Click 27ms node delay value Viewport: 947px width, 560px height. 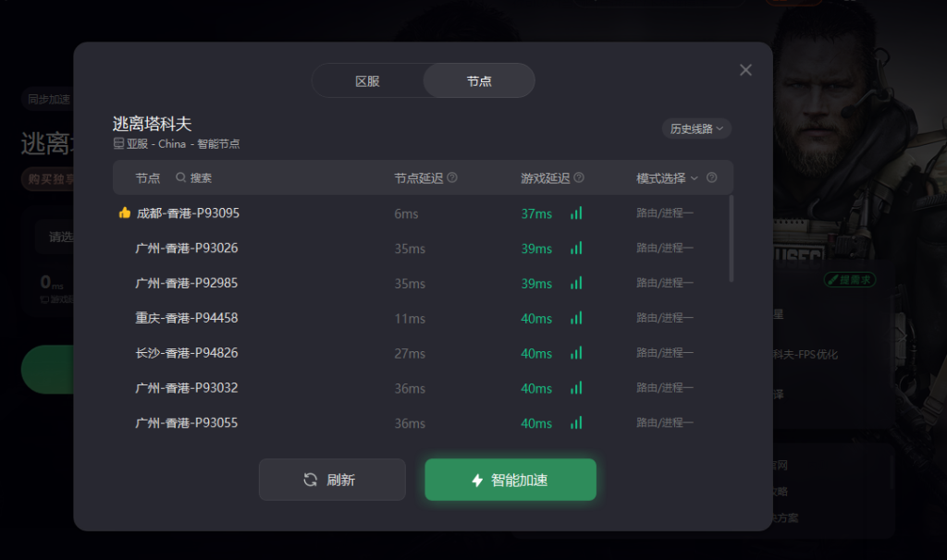pos(410,354)
